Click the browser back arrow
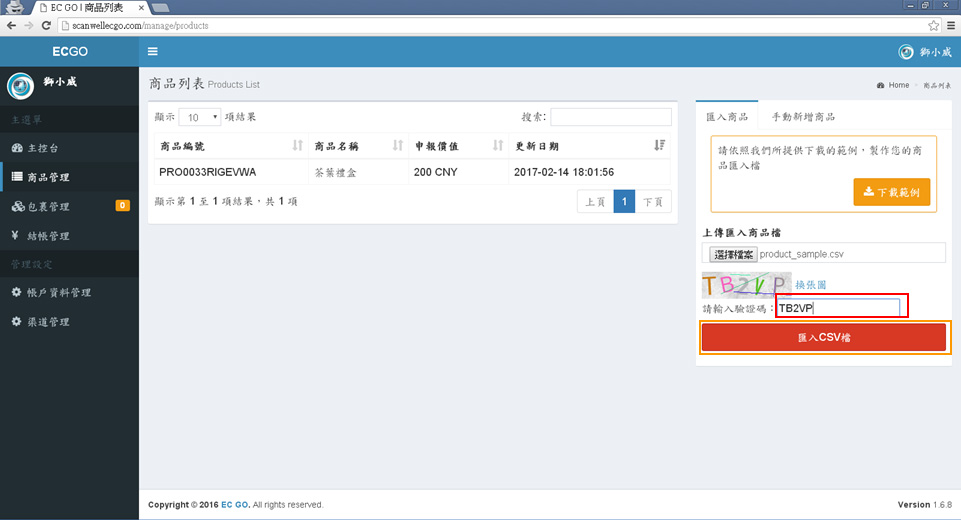961x520 pixels. [11, 25]
